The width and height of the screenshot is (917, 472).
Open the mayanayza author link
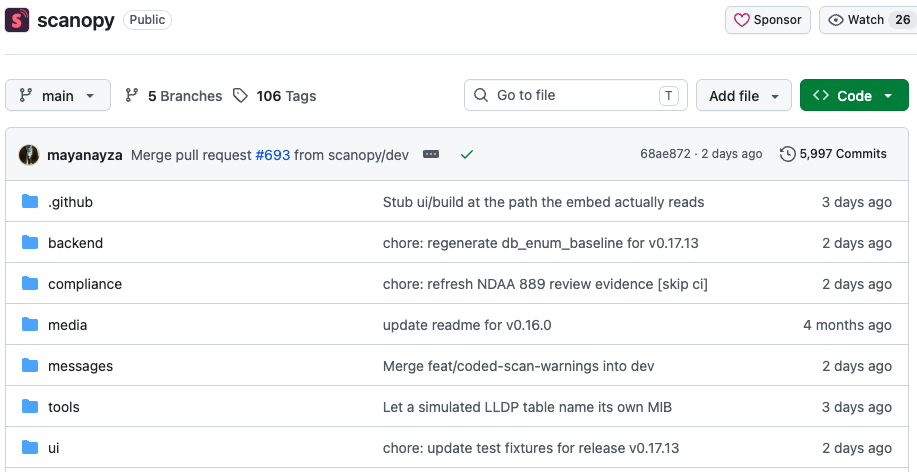pos(85,155)
